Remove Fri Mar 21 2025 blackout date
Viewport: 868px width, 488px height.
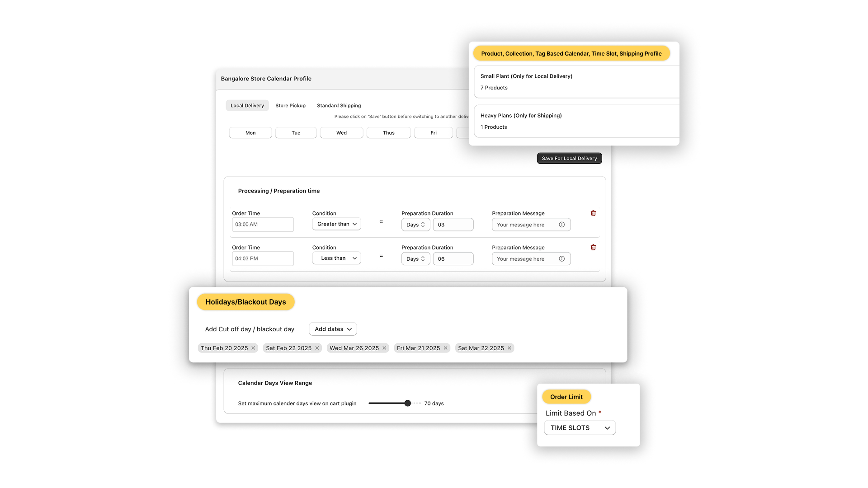(445, 348)
